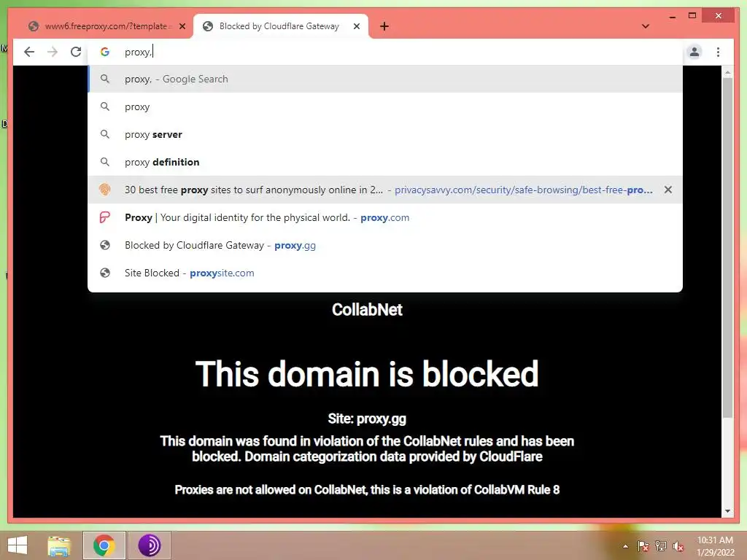
Task: Click the 'This domain is blocked' heading
Action: pyautogui.click(x=367, y=374)
